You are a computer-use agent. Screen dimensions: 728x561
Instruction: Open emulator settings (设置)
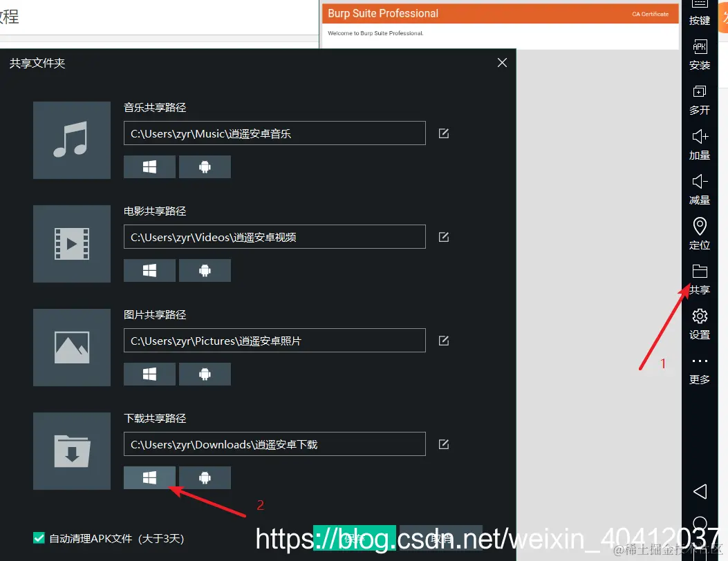(700, 323)
